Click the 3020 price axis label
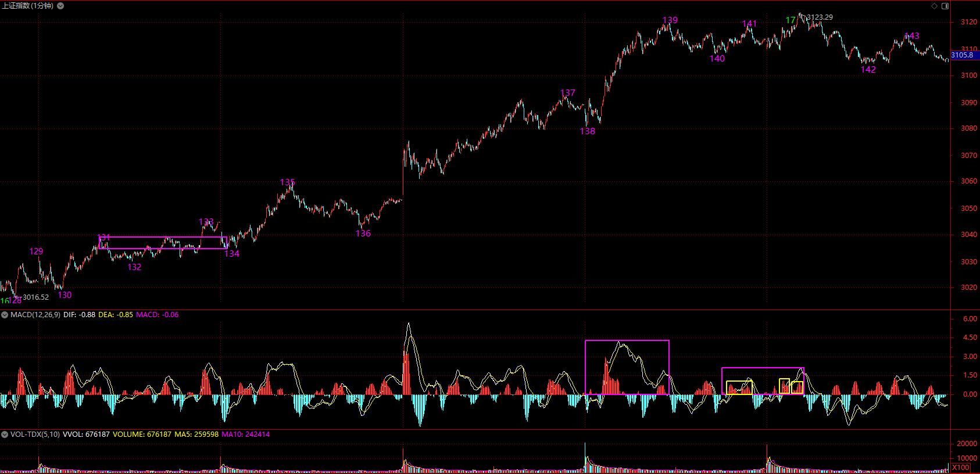The height and width of the screenshot is (474, 980). [x=970, y=288]
